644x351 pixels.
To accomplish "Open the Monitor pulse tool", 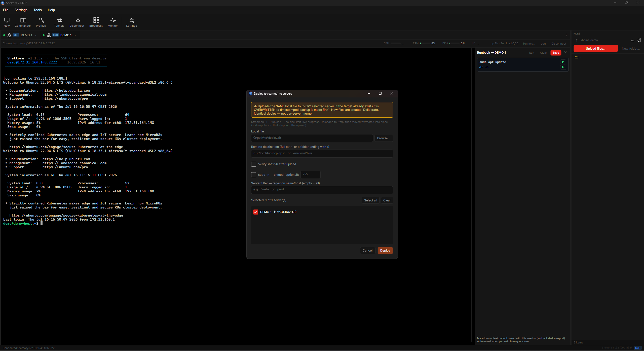I will [x=113, y=22].
